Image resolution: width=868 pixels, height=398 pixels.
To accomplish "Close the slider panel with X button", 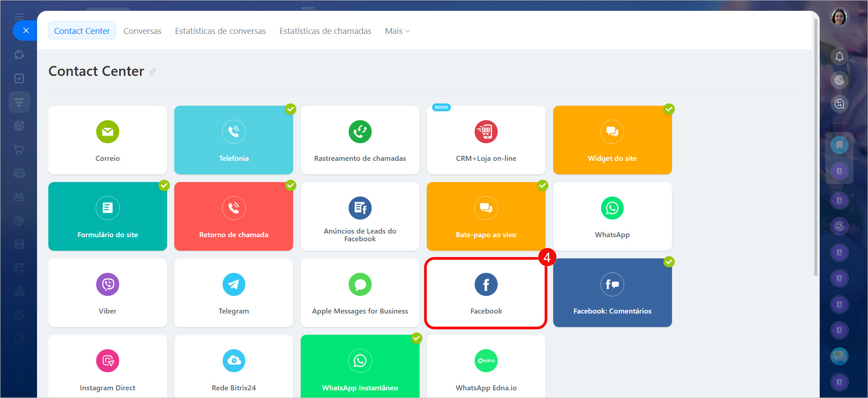I will 26,31.
